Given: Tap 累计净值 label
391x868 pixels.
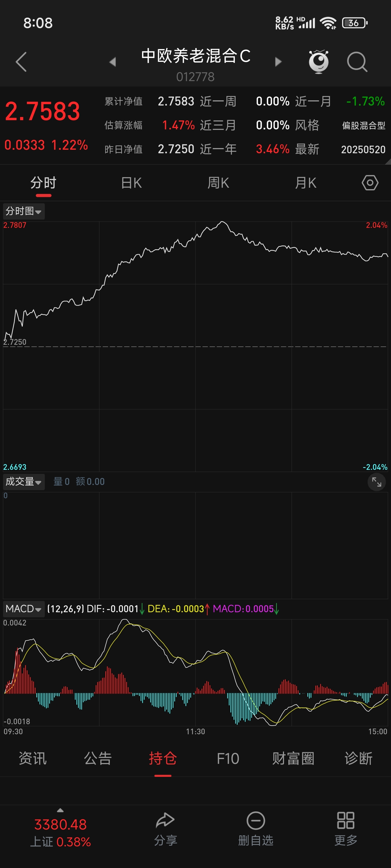Looking at the screenshot, I should (124, 101).
